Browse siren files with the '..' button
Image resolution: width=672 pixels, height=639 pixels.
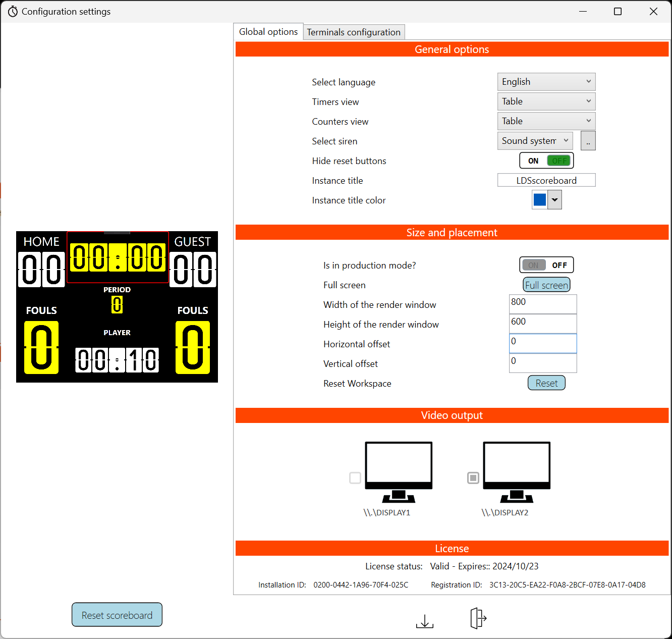point(588,140)
